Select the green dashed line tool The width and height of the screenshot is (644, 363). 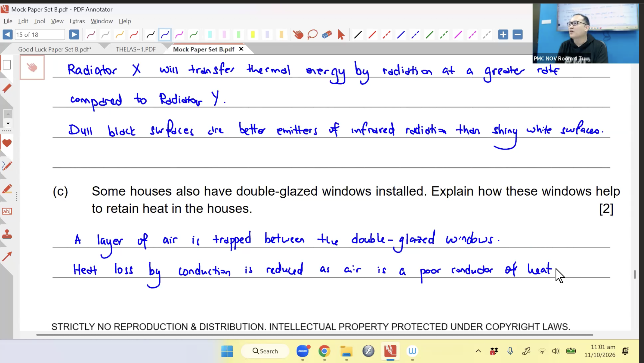click(444, 35)
